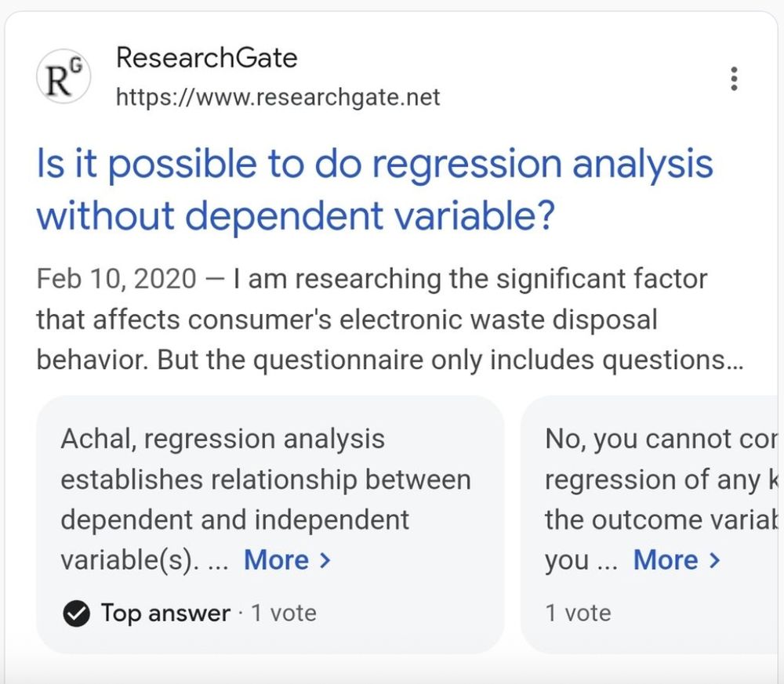Click the Top answer checkmark icon
Viewport: 784px width, 684px height.
pyautogui.click(x=77, y=613)
